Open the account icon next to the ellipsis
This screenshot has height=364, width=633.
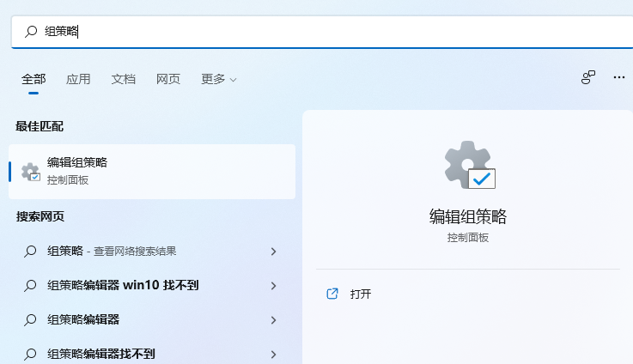[x=587, y=78]
